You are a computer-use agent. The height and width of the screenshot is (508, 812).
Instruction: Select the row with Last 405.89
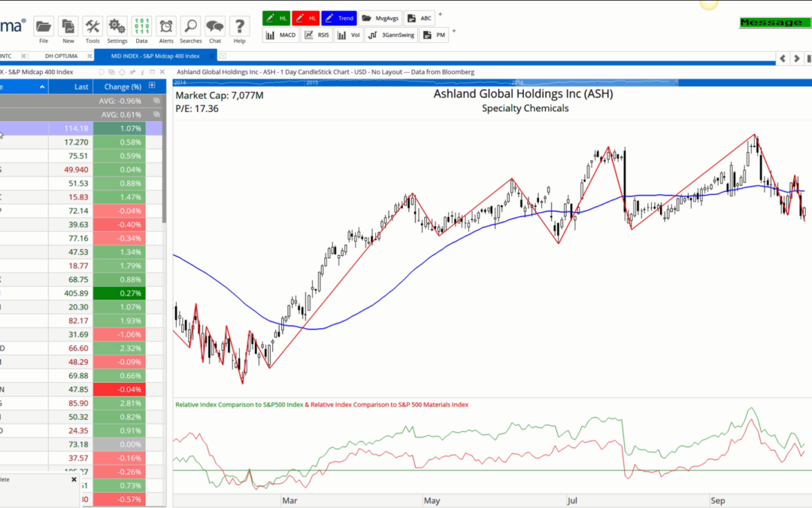pos(80,293)
